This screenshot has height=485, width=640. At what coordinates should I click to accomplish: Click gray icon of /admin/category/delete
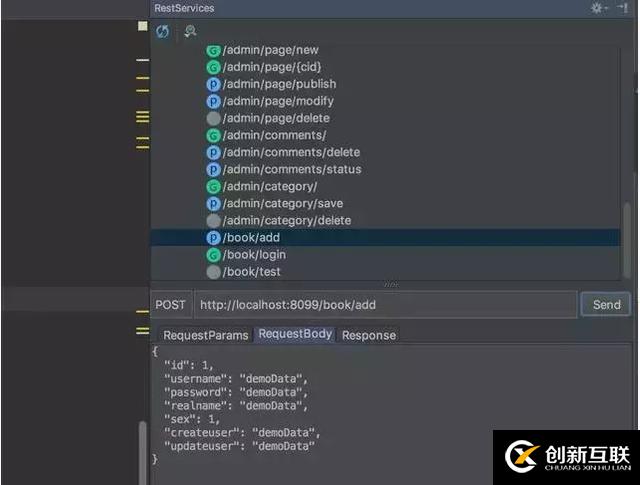coord(213,221)
